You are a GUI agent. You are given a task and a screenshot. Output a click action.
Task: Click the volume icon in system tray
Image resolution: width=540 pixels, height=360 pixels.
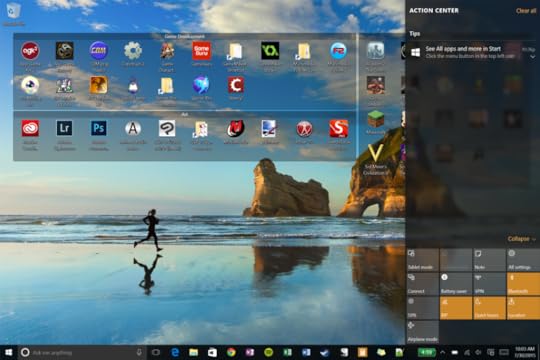(479, 352)
